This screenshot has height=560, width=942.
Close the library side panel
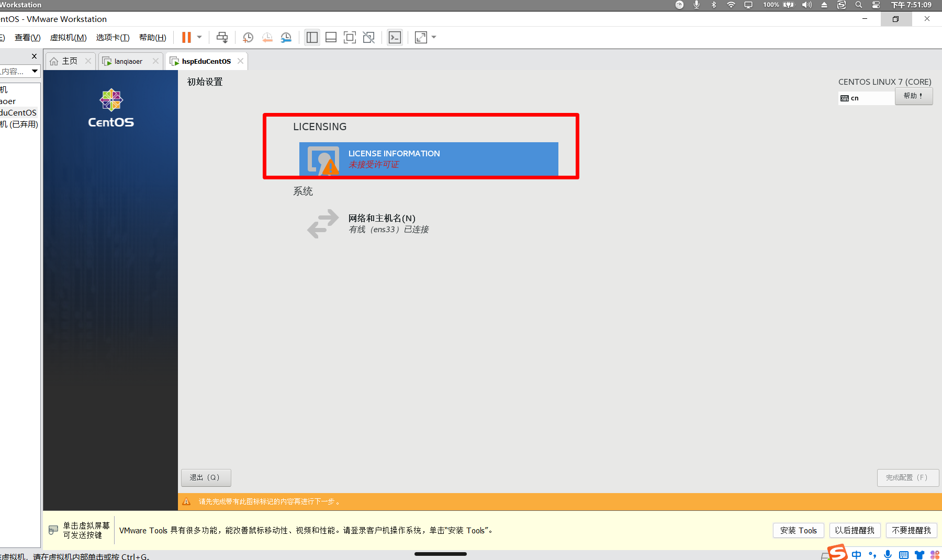pyautogui.click(x=34, y=56)
